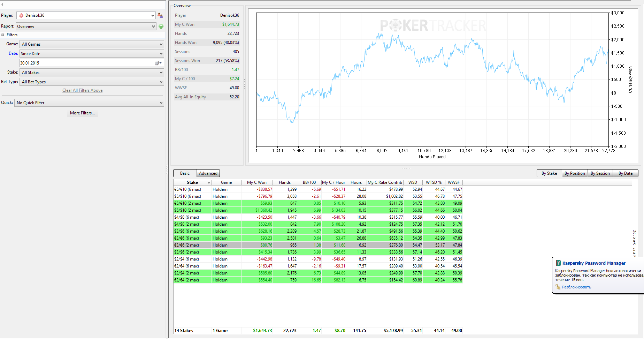Click the Kaspersky Password Manager icon
The height and width of the screenshot is (339, 644).
coord(558,263)
